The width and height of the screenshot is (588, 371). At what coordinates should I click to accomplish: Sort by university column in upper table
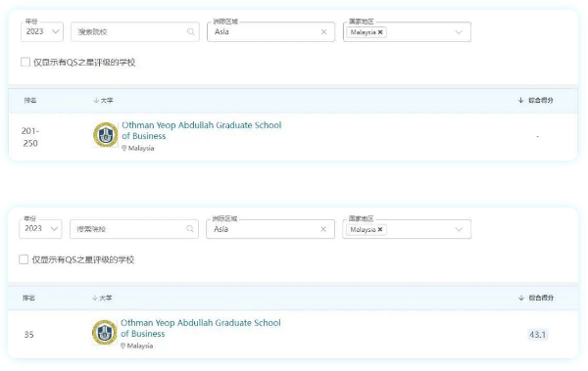(103, 100)
